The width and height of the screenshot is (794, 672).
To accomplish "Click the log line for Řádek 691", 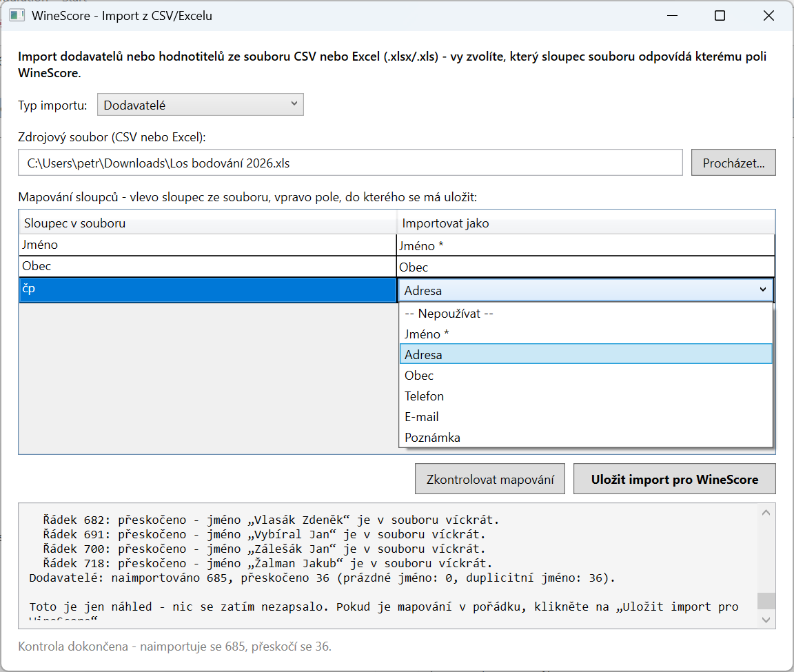I will (x=265, y=534).
